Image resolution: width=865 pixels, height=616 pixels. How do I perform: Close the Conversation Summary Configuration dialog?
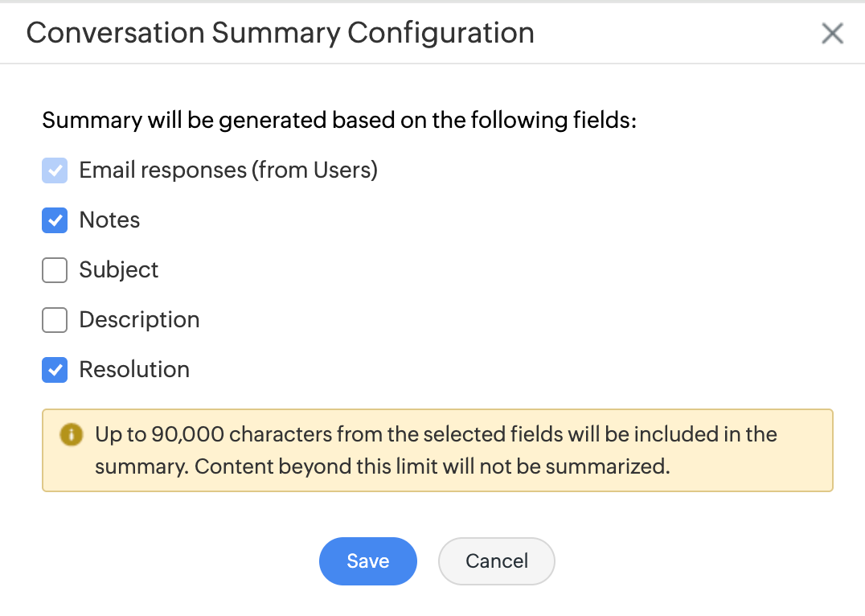pyautogui.click(x=832, y=33)
